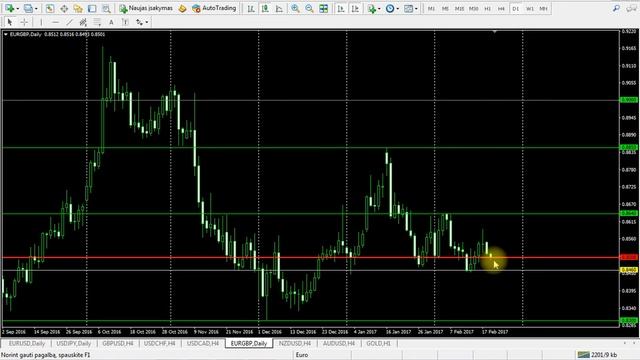Select the MN monthly timeframe

point(543,8)
